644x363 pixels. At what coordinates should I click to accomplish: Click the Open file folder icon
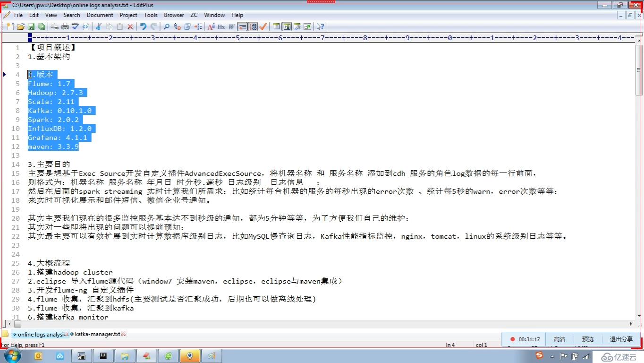tap(21, 26)
